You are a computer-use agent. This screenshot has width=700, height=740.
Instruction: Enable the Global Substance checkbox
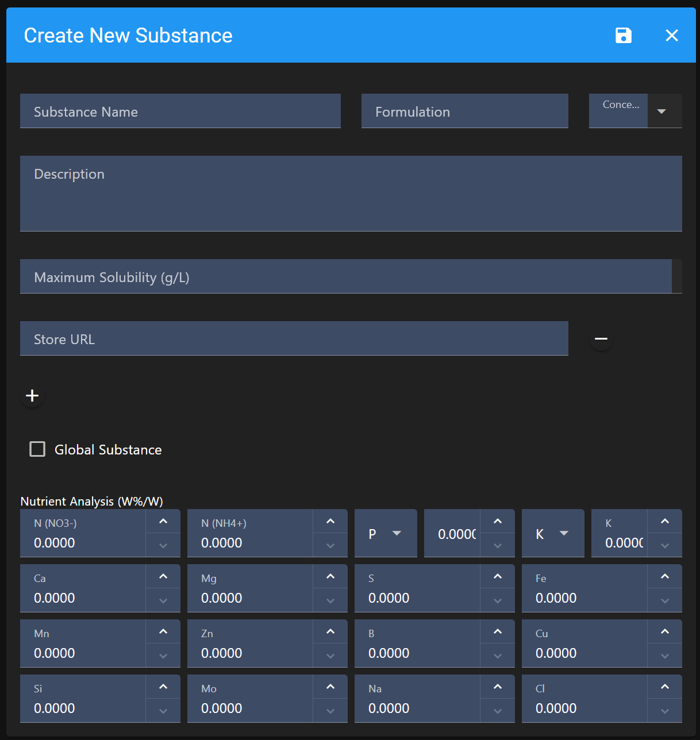37,449
